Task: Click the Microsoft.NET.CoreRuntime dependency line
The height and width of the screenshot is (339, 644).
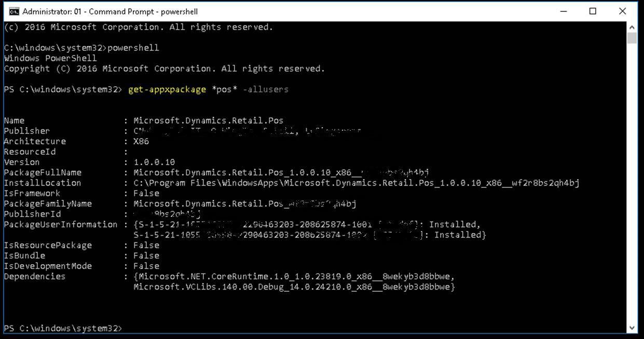Action: click(x=294, y=276)
